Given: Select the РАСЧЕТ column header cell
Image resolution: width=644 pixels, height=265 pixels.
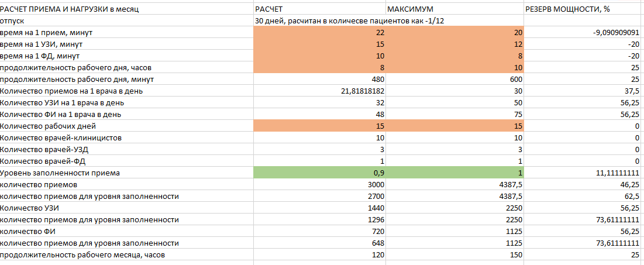Looking at the screenshot, I should tap(320, 9).
